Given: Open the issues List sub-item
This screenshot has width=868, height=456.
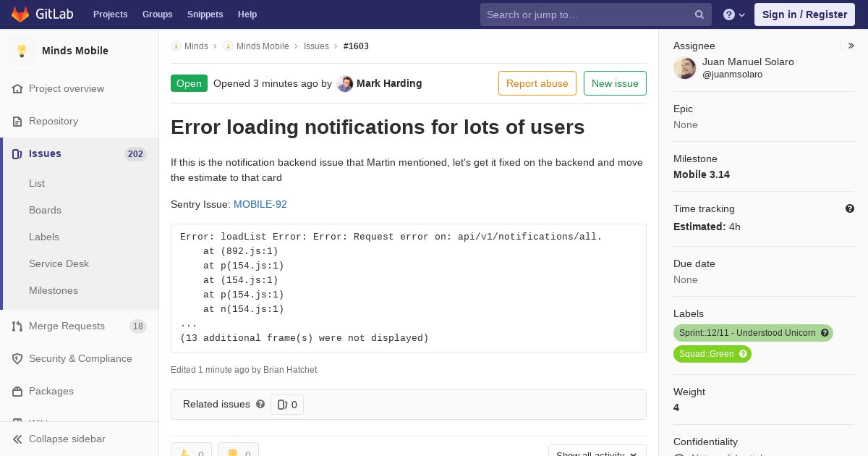Looking at the screenshot, I should 37,183.
